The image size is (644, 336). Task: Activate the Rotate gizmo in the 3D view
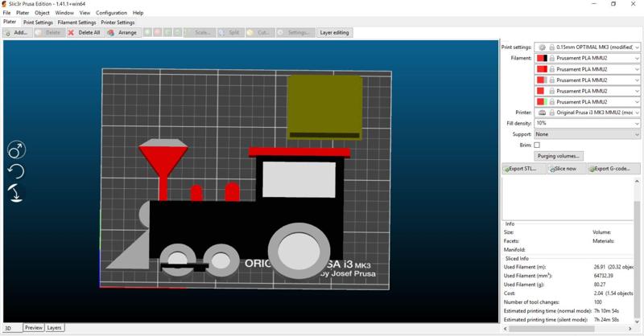[x=16, y=171]
